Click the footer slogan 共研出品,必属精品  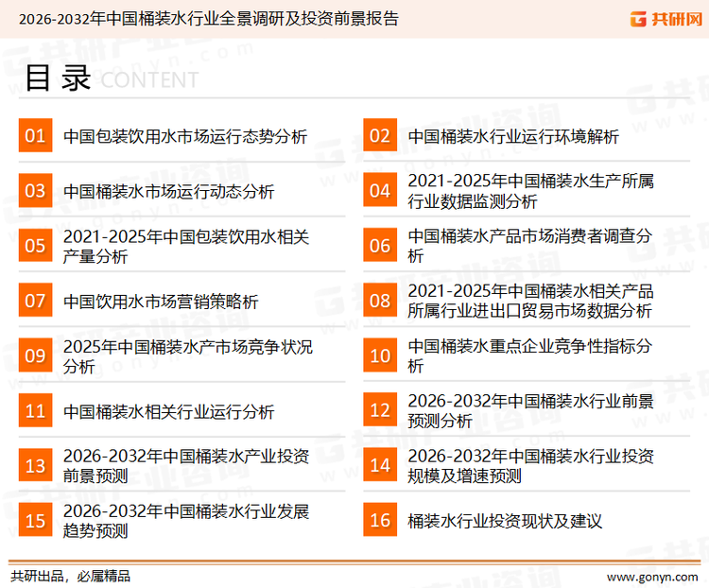point(70,576)
